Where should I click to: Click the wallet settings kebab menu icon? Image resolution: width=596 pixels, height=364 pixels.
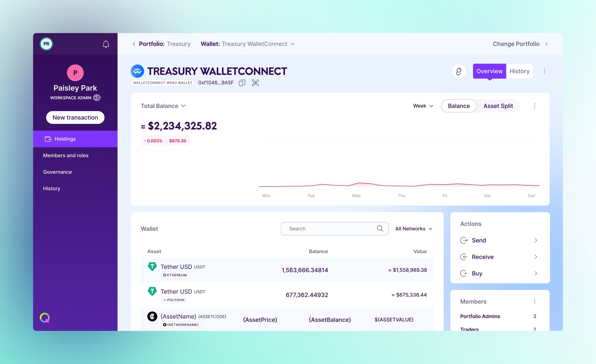click(x=545, y=71)
